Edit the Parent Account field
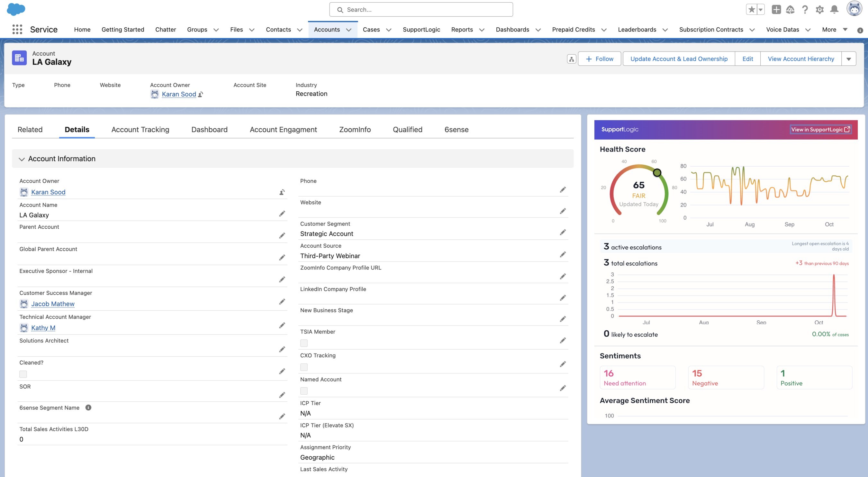868x477 pixels. (x=282, y=236)
